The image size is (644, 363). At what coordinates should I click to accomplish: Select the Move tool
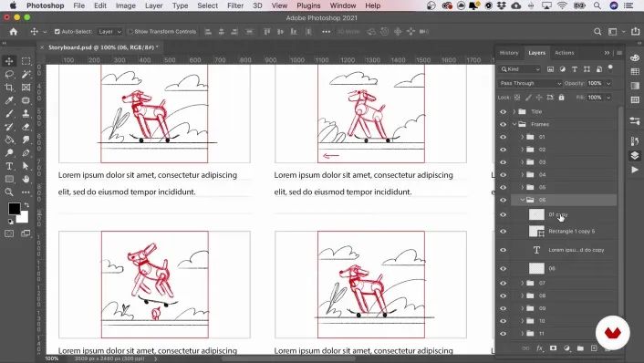point(9,61)
